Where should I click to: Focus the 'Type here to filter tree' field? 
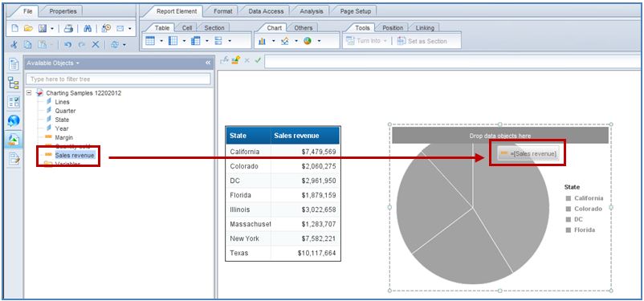(x=118, y=79)
